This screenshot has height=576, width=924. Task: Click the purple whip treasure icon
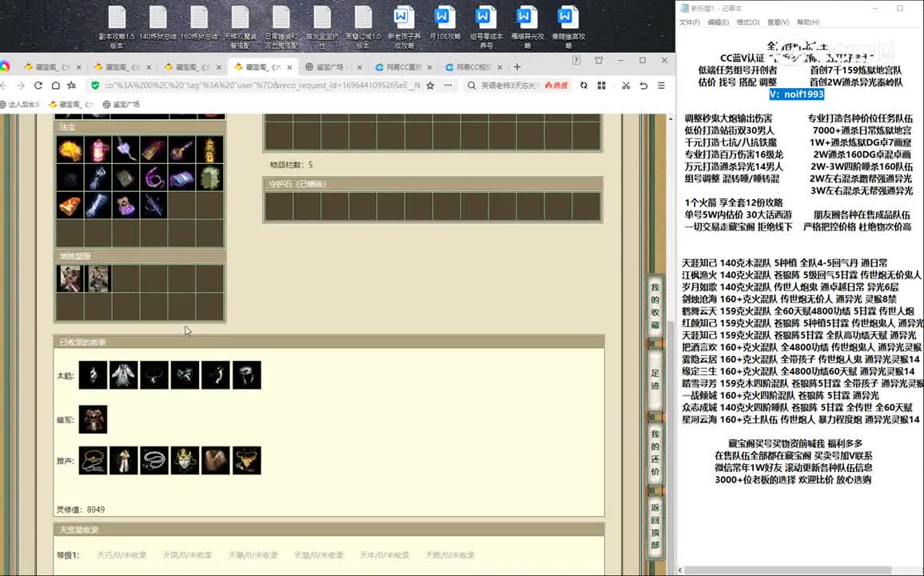pos(153,178)
